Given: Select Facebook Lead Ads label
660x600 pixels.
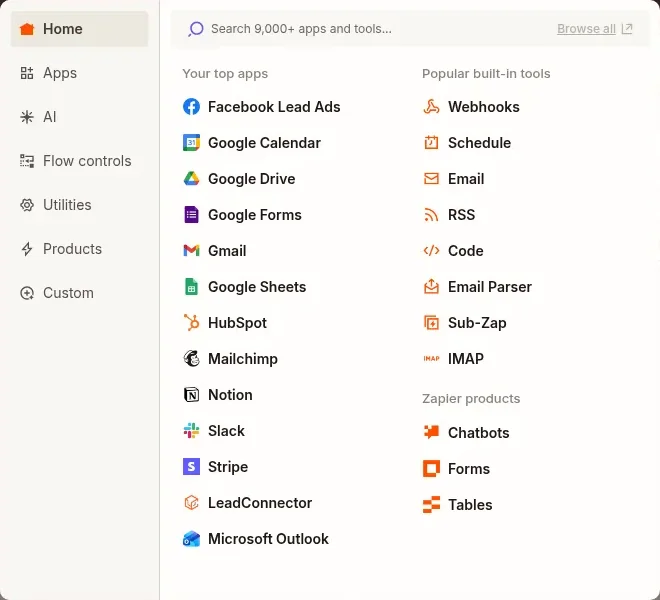Looking at the screenshot, I should tap(274, 107).
